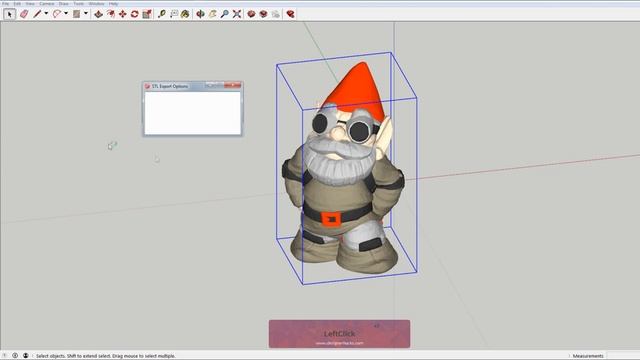Activate the Line pencil tool
Viewport: 640px width, 360px height.
37,14
